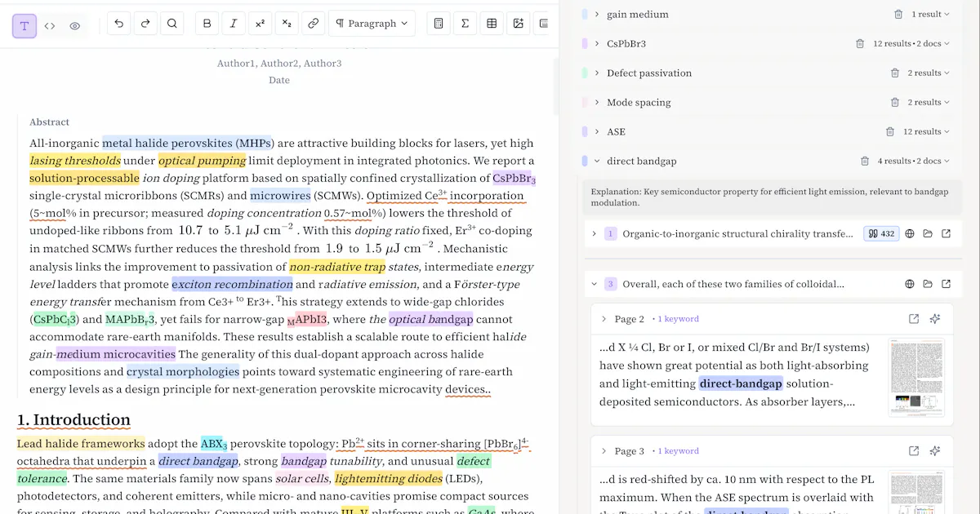Delete the Mode spacing keyword
Image resolution: width=980 pixels, height=514 pixels.
tap(895, 102)
